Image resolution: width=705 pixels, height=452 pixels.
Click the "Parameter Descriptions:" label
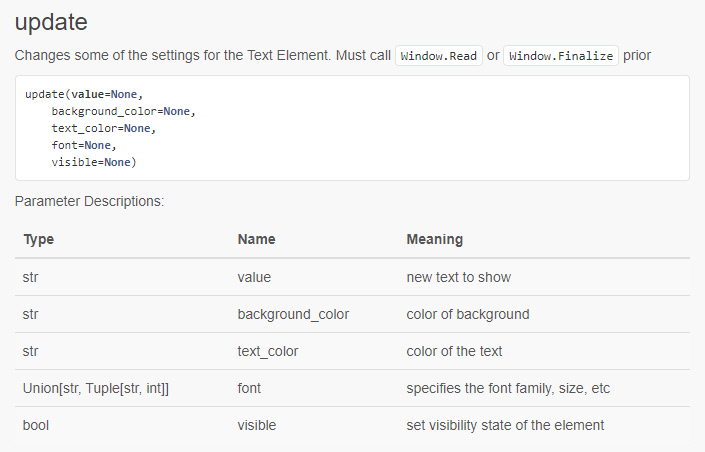[89, 201]
